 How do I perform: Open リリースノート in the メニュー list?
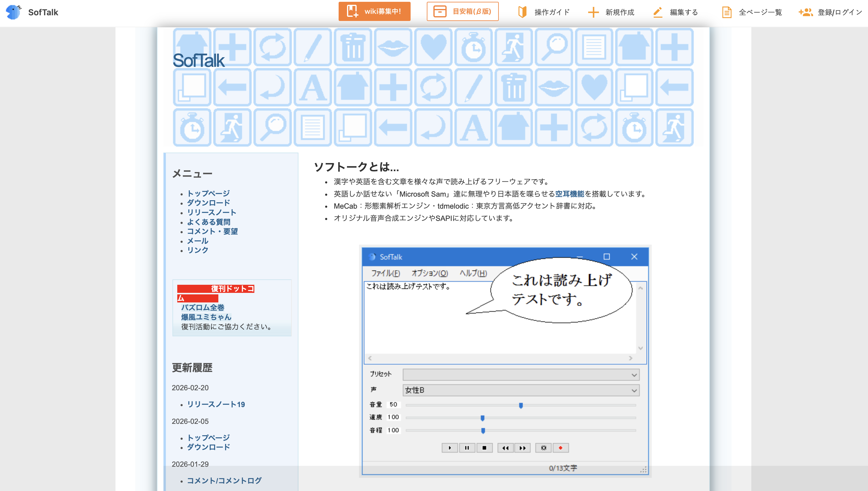tap(211, 213)
